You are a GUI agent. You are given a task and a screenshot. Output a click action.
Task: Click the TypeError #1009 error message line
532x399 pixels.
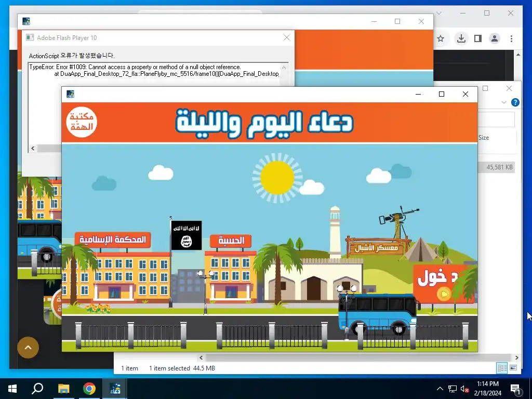click(135, 67)
